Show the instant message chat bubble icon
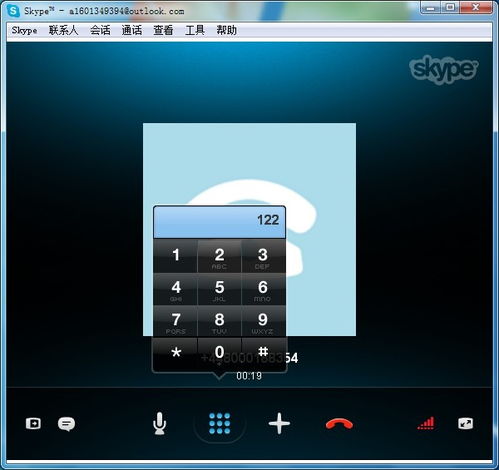This screenshot has width=499, height=470. click(x=66, y=424)
